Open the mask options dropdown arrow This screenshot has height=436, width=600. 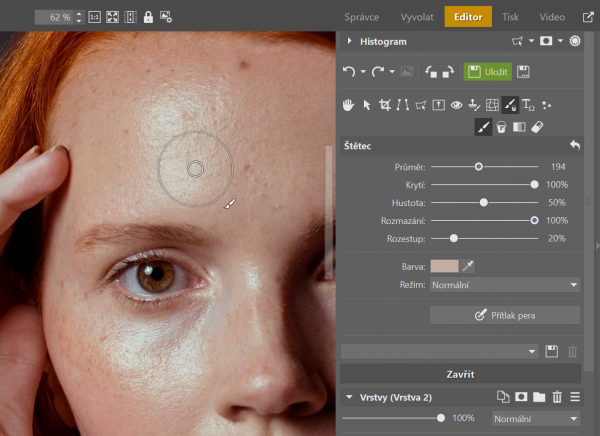pos(560,41)
